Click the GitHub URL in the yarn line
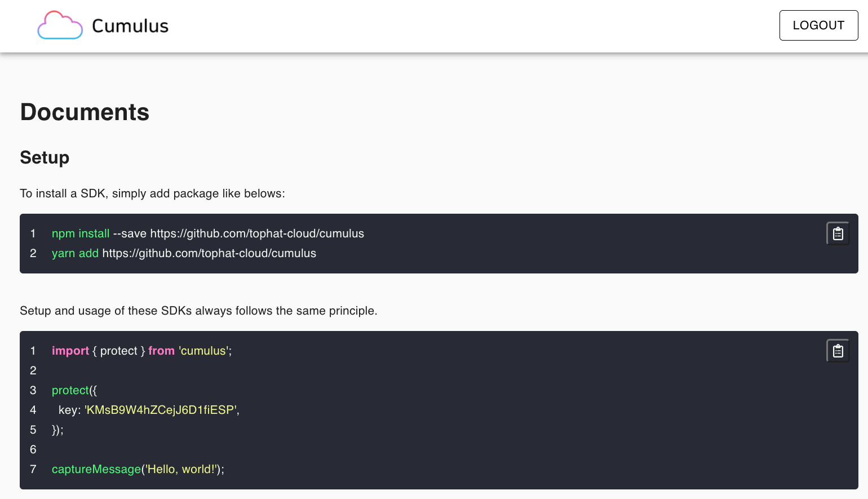 pyautogui.click(x=209, y=253)
